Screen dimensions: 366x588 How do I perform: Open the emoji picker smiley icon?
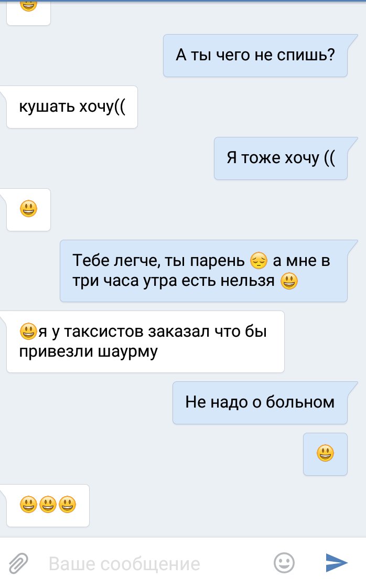pyautogui.click(x=284, y=563)
